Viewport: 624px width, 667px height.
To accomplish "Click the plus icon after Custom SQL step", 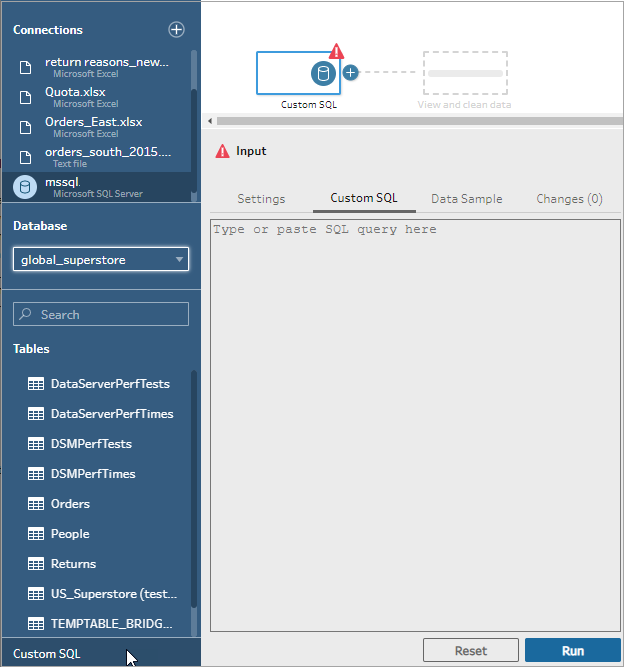I will click(x=350, y=73).
